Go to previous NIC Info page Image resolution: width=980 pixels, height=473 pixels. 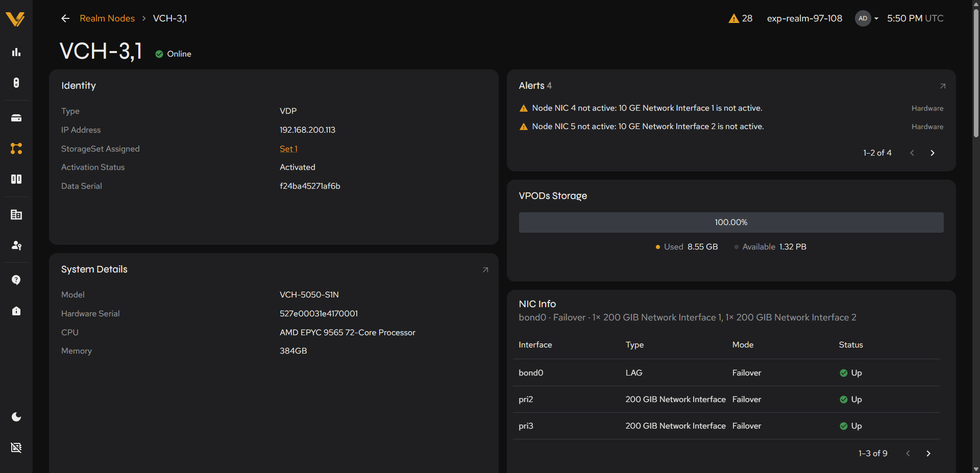[x=908, y=454]
